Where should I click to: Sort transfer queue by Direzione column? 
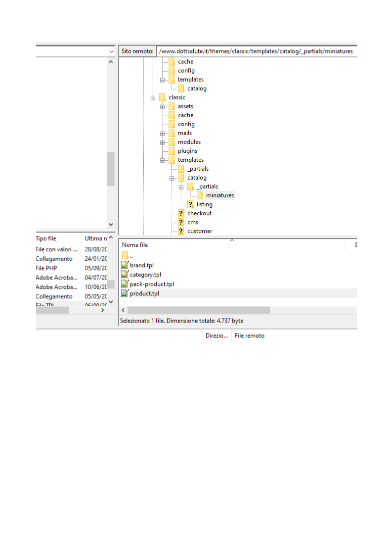tap(217, 335)
